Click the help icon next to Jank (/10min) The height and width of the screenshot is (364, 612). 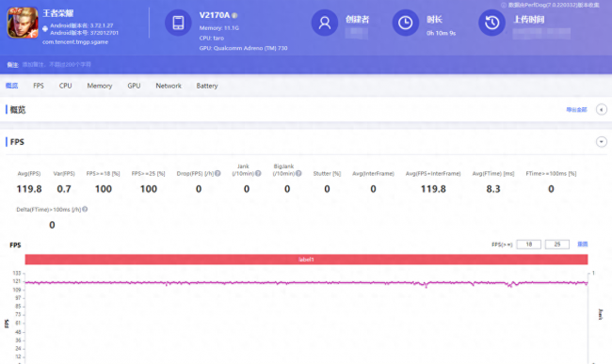coord(258,173)
